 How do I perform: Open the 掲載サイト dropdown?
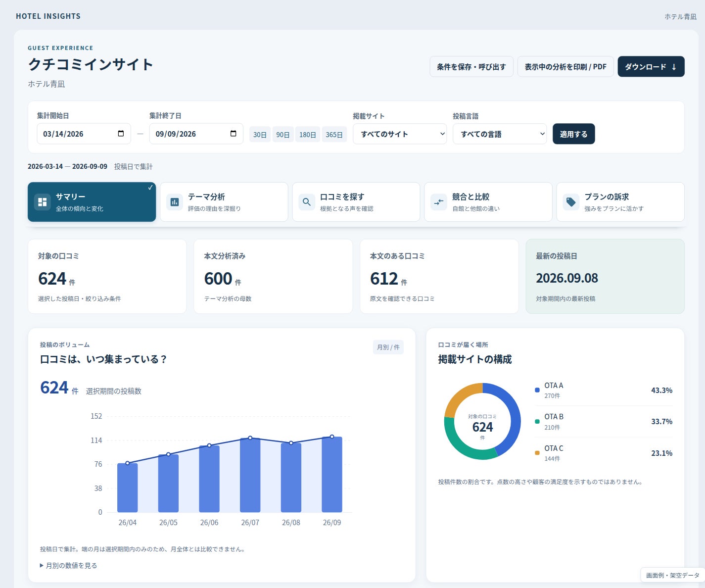pos(400,134)
